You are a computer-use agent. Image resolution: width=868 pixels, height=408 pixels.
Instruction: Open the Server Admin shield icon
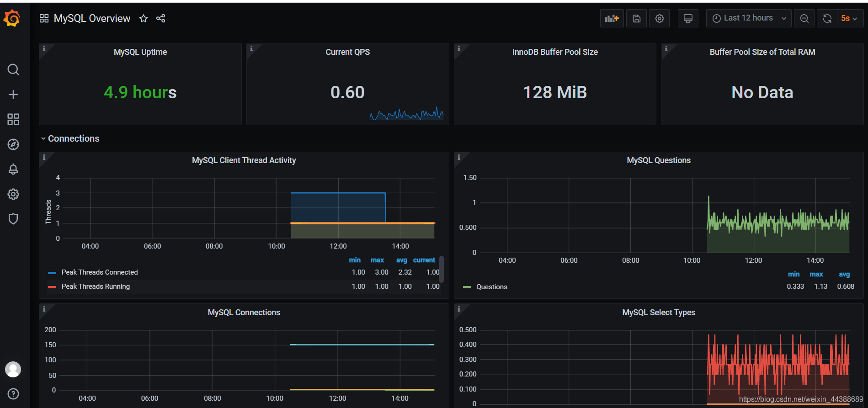[x=13, y=219]
